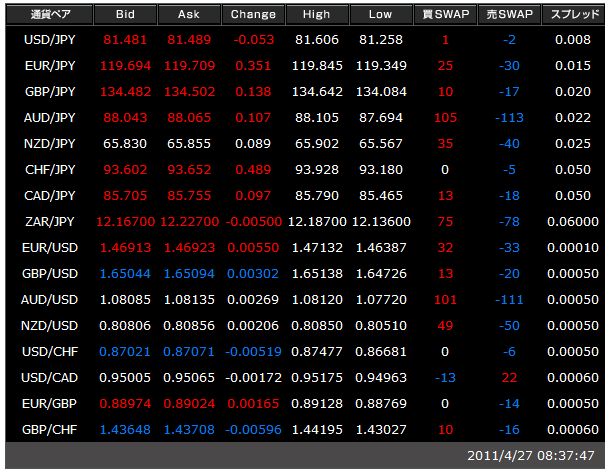Click GBP/CHF low value 1.43027

(x=381, y=430)
